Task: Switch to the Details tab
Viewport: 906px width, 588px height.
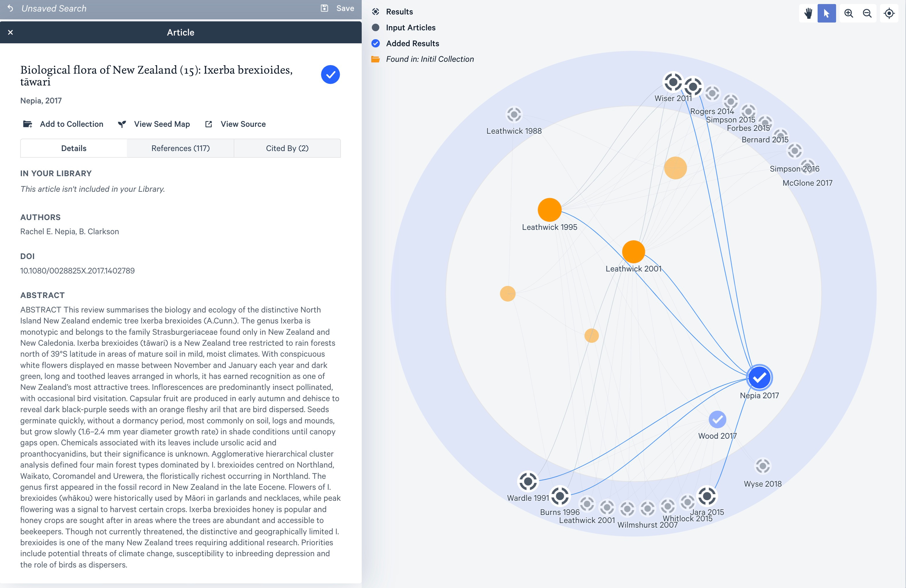Action: [74, 148]
